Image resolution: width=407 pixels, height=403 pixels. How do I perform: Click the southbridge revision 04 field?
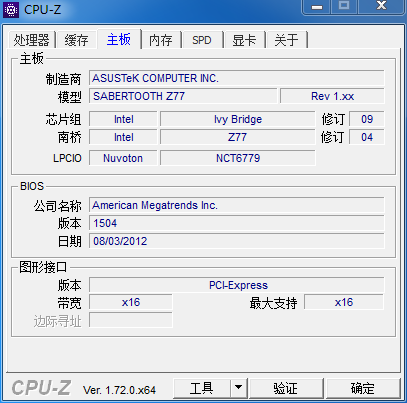click(367, 137)
